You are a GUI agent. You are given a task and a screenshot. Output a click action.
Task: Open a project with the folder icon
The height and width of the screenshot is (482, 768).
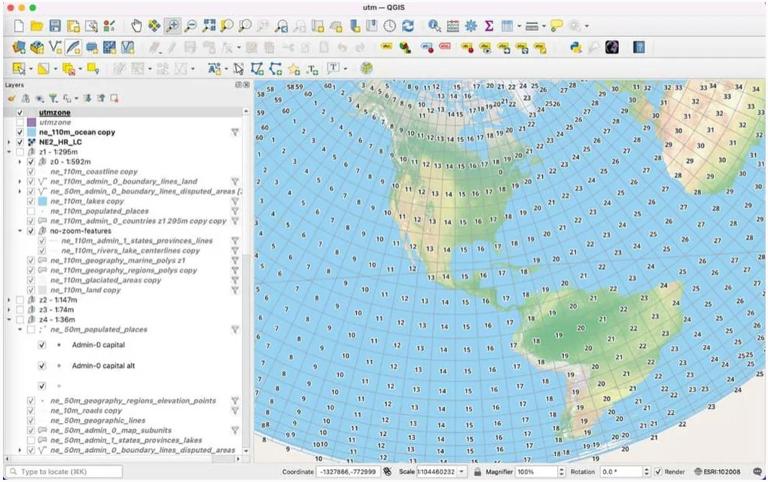pos(37,26)
